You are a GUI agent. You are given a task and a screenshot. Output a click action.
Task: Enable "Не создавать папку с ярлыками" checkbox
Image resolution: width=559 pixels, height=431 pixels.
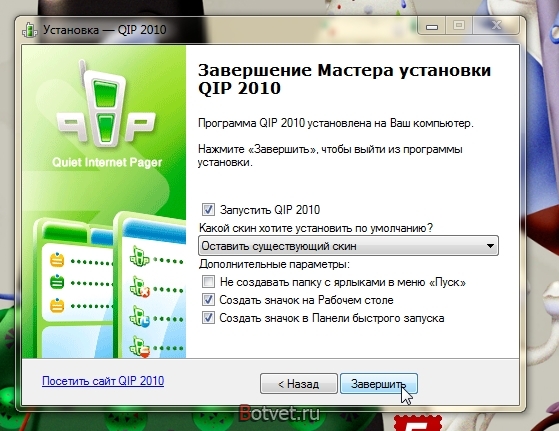(208, 282)
